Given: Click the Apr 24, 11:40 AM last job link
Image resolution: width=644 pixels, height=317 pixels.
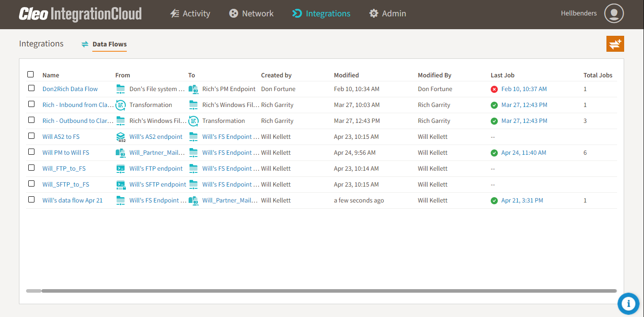Looking at the screenshot, I should [523, 153].
